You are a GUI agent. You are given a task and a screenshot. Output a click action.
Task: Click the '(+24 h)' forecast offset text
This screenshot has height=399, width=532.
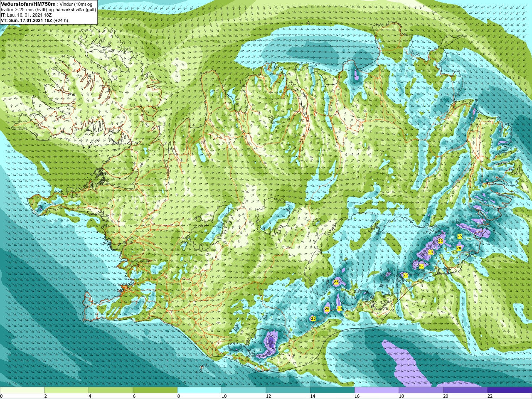pyautogui.click(x=61, y=20)
